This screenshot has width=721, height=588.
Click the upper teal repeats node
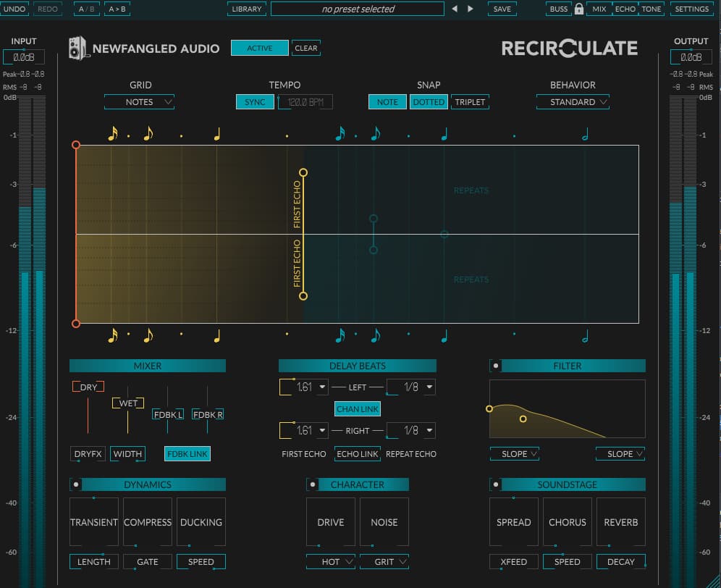(x=374, y=219)
